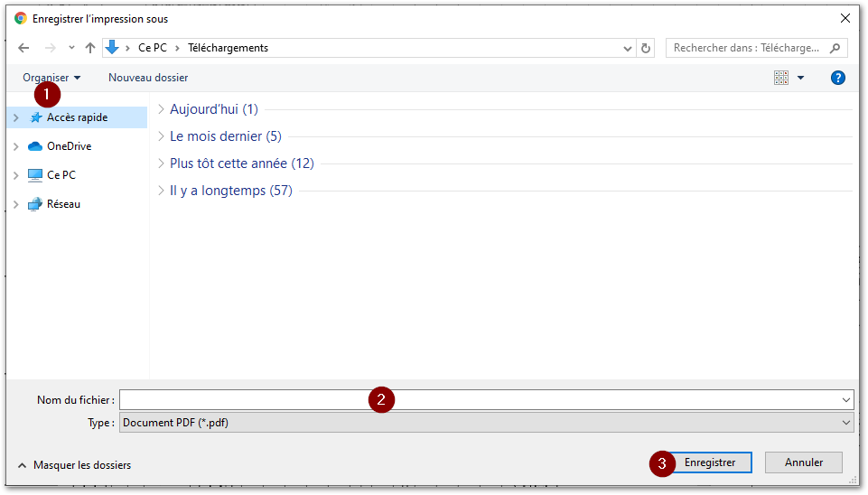
Task: Click the Enregistrer button
Action: point(710,462)
